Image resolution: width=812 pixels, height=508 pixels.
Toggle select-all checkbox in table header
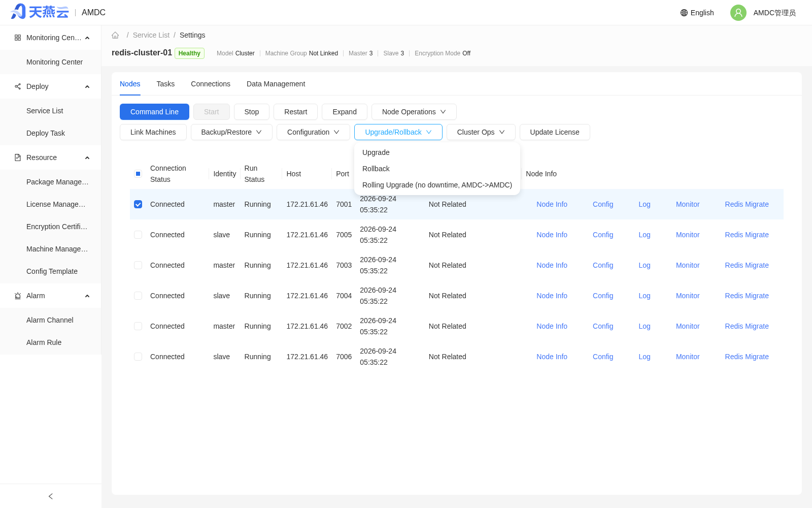138,174
